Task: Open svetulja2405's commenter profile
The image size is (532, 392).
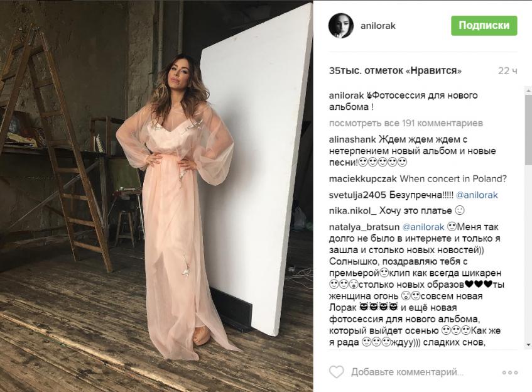Action: [357, 195]
